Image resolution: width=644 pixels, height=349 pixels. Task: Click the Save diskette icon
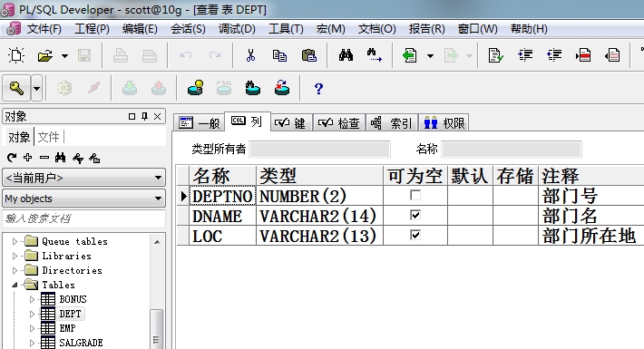tap(84, 55)
